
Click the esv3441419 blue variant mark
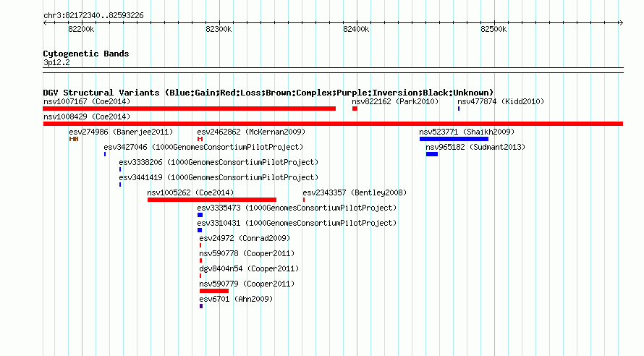[x=120, y=185]
